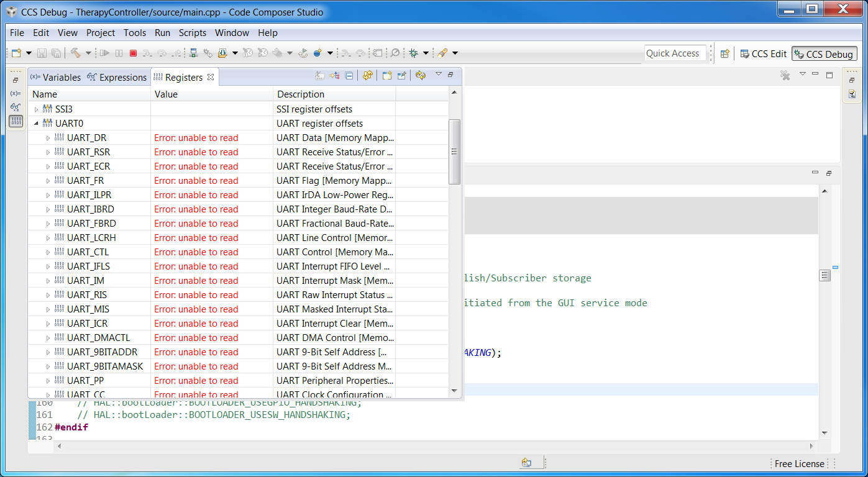The height and width of the screenshot is (477, 868).
Task: Click the Save toolbar icon
Action: [x=42, y=53]
